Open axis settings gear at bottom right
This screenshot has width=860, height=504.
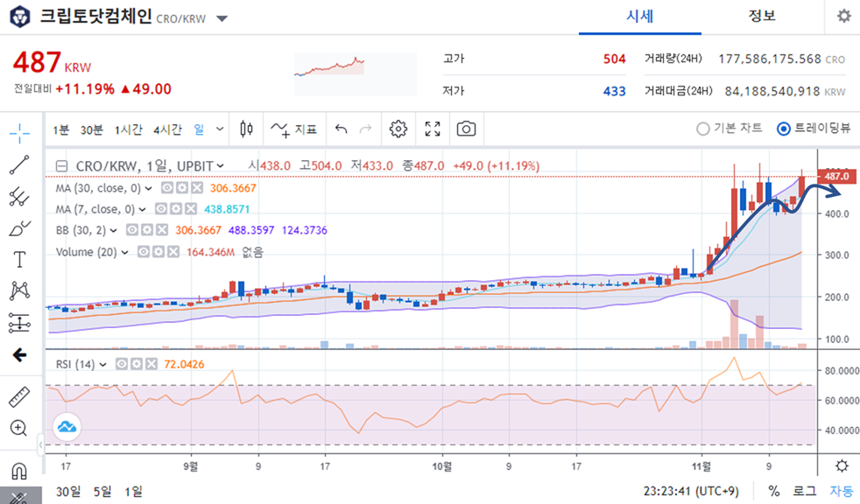[842, 466]
